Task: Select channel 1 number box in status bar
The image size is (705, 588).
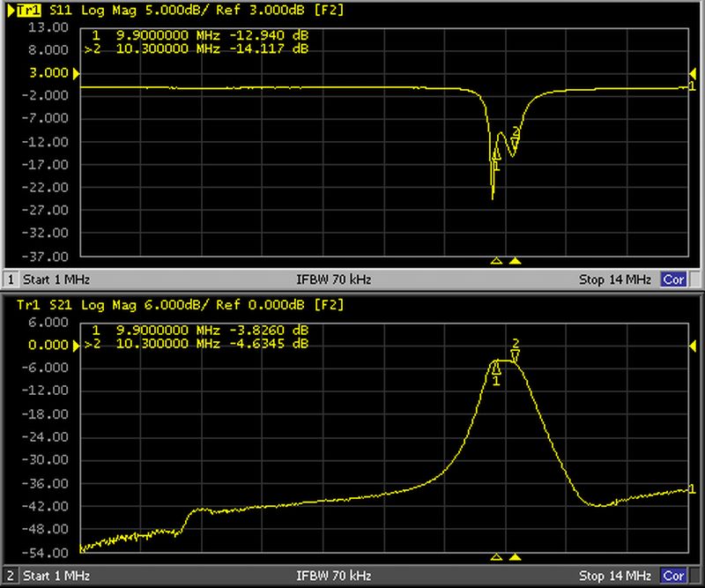Action: pyautogui.click(x=11, y=279)
